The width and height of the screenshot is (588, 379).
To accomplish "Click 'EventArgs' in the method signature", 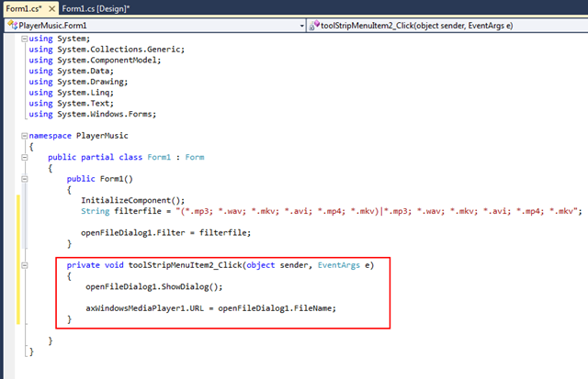I will click(x=339, y=265).
